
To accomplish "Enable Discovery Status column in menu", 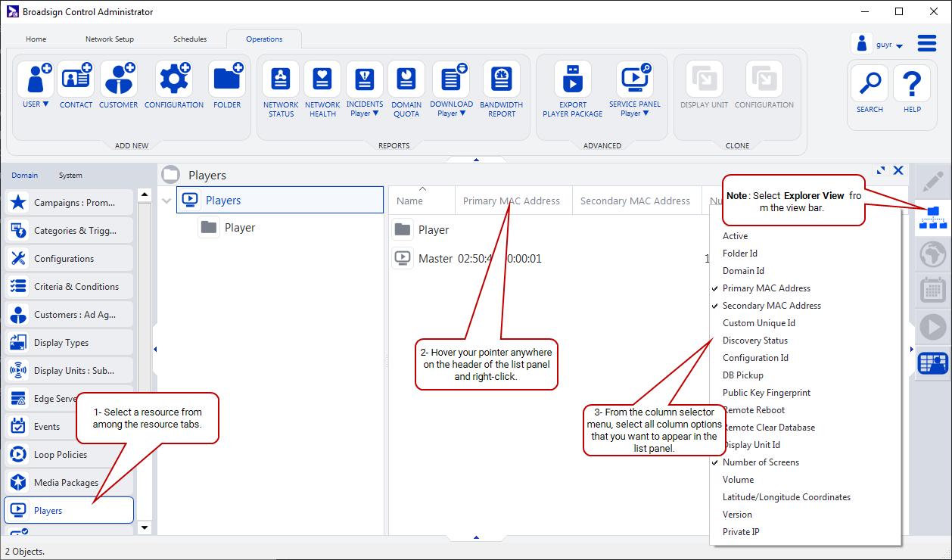I will (x=754, y=341).
